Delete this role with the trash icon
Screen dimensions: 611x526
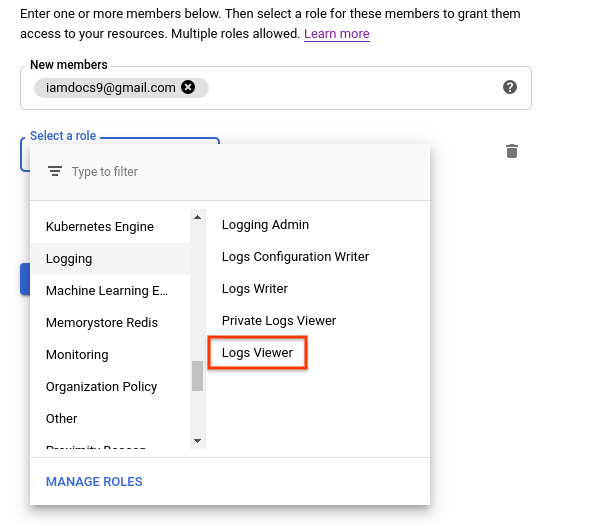pos(512,152)
